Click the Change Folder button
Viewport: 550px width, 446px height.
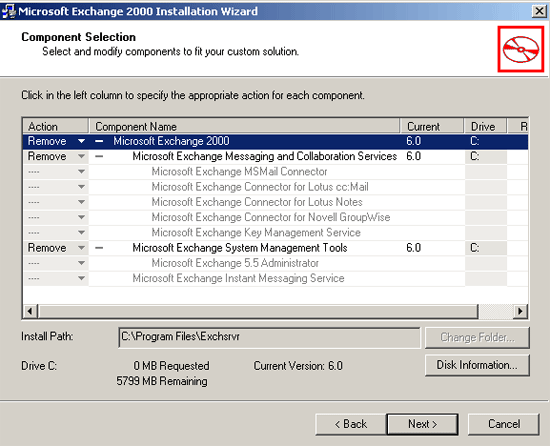tap(477, 338)
